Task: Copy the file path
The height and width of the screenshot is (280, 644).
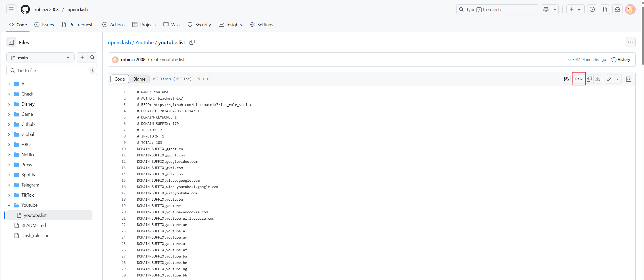Action: (x=192, y=42)
